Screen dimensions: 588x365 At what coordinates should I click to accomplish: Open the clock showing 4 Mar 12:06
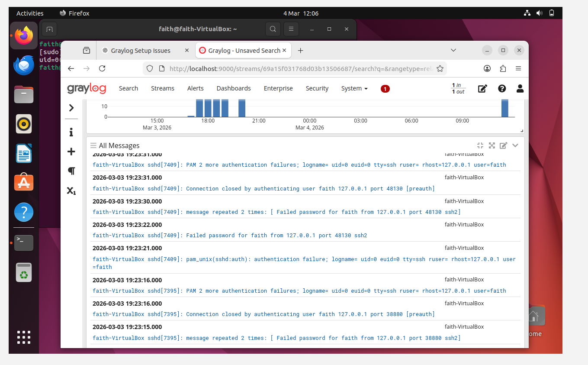click(301, 13)
